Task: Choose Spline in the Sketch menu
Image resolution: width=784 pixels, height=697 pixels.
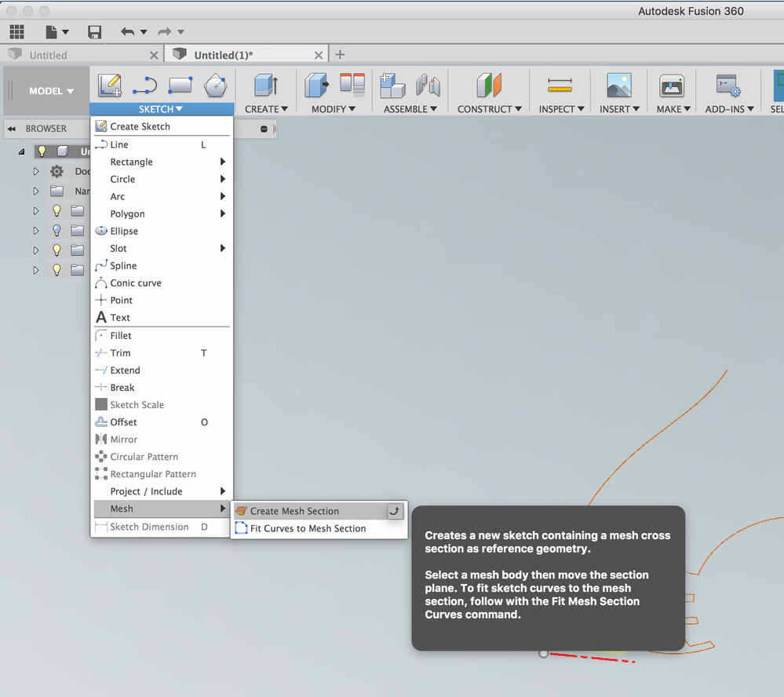Action: point(162,265)
